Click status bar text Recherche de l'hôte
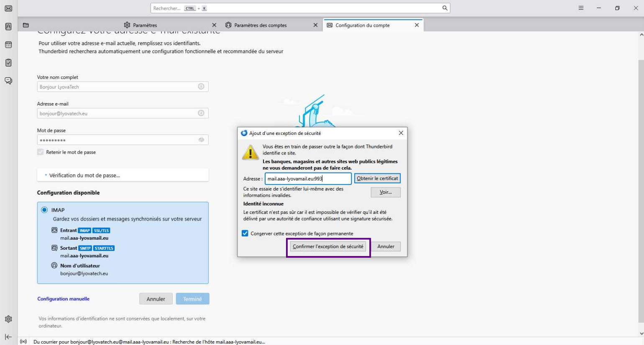This screenshot has width=644, height=345. (218, 342)
